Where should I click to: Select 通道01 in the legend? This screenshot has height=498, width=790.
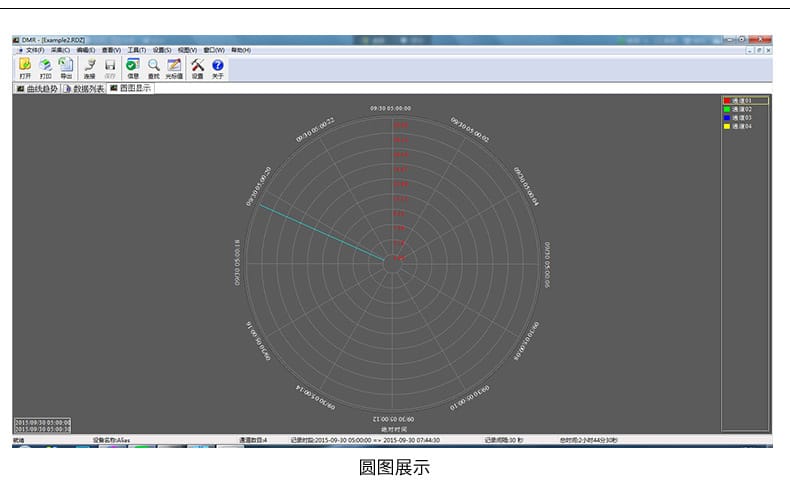point(744,101)
